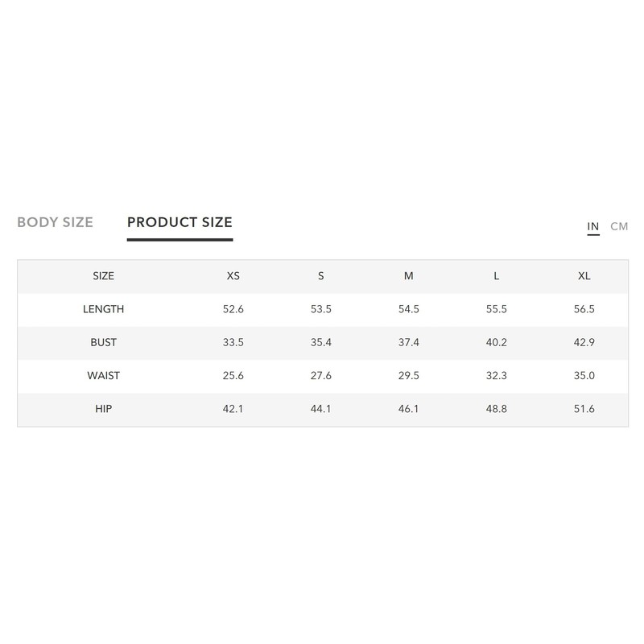Select the PRODUCT SIZE tab
Image resolution: width=644 pixels, height=644 pixels.
coord(180,222)
